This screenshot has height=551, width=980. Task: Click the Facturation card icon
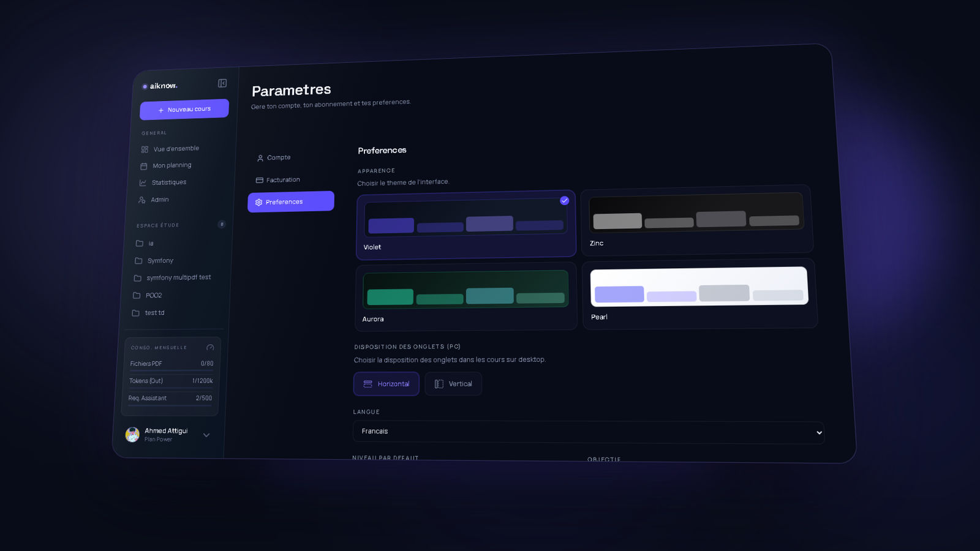[260, 180]
